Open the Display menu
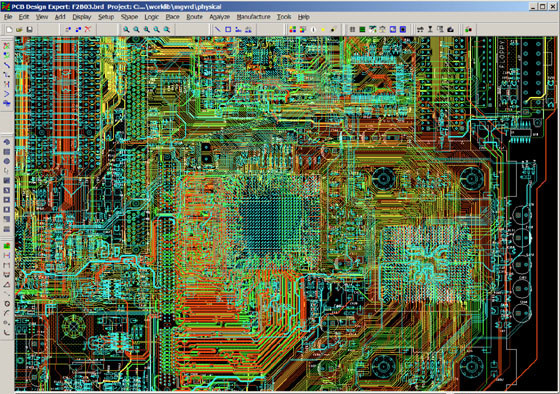This screenshot has width=560, height=394. pos(82,17)
